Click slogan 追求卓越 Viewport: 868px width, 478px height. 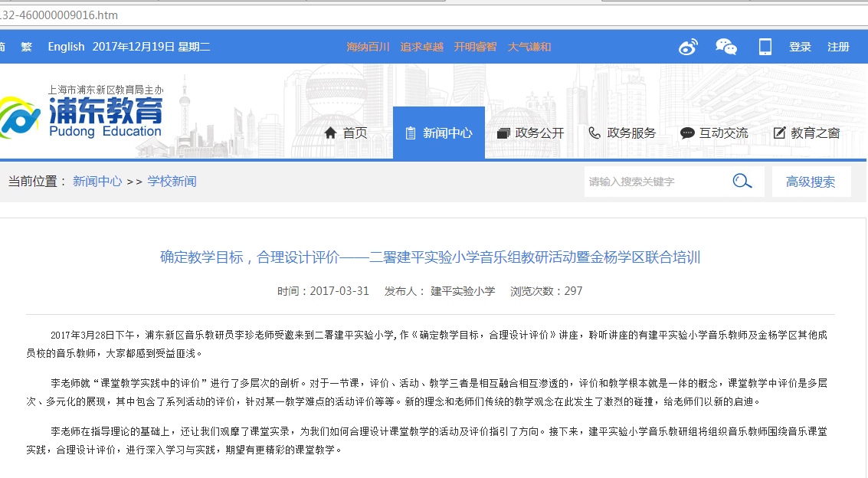422,47
